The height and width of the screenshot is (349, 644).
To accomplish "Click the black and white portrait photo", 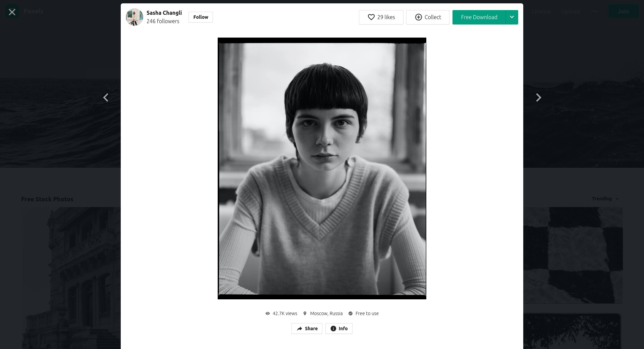I will click(x=322, y=168).
